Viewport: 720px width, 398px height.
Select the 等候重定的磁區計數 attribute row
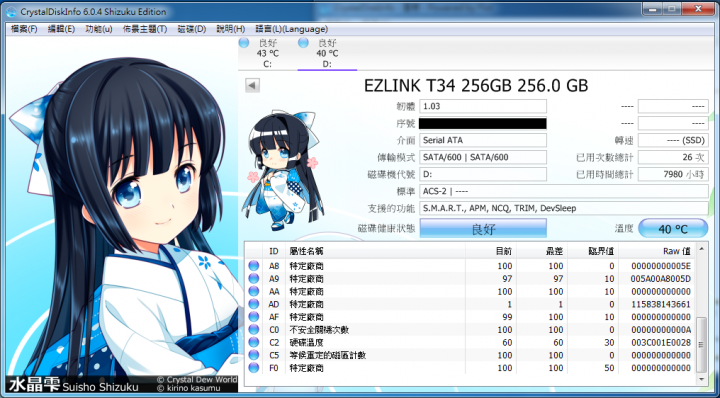(x=471, y=355)
